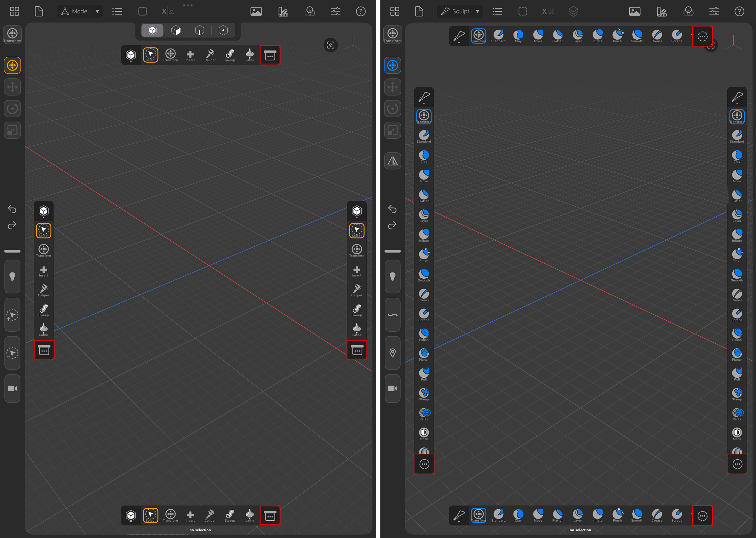Viewport: 756px width, 538px height.
Task: Activate Select tool in Model window's left vertical toolbar
Action: coord(44,231)
